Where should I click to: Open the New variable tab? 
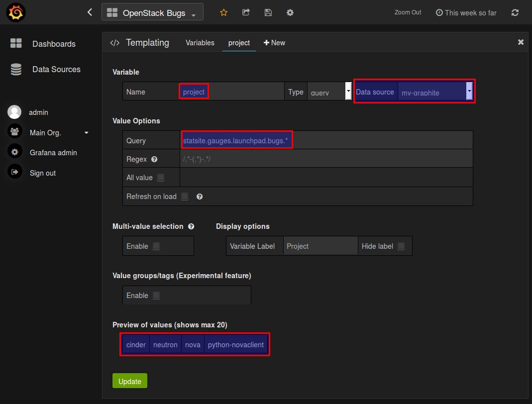[274, 43]
